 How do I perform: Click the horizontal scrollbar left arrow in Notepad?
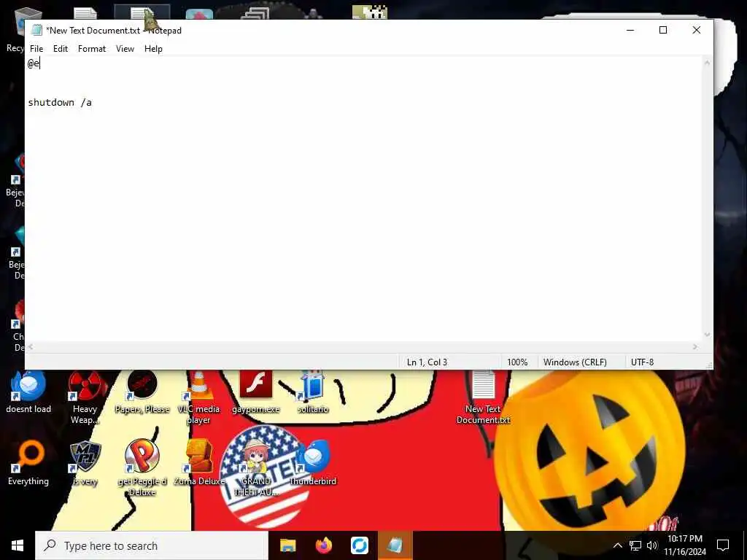coord(31,347)
